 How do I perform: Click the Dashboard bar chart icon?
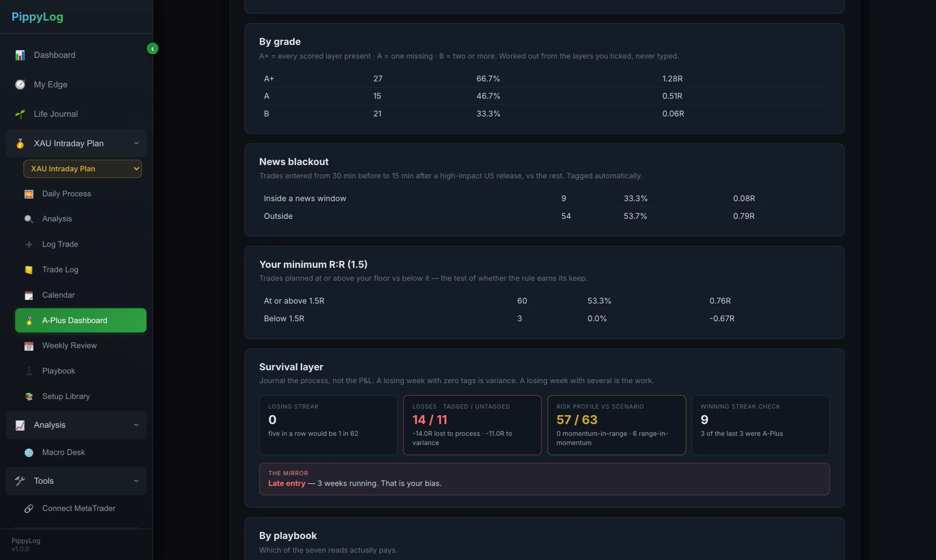pyautogui.click(x=20, y=55)
